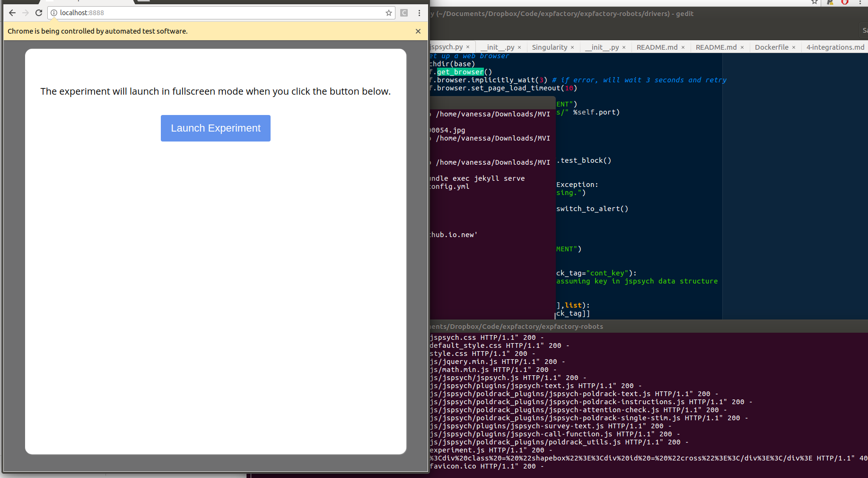This screenshot has height=478, width=868.
Task: Launch the experiment
Action: 216,128
